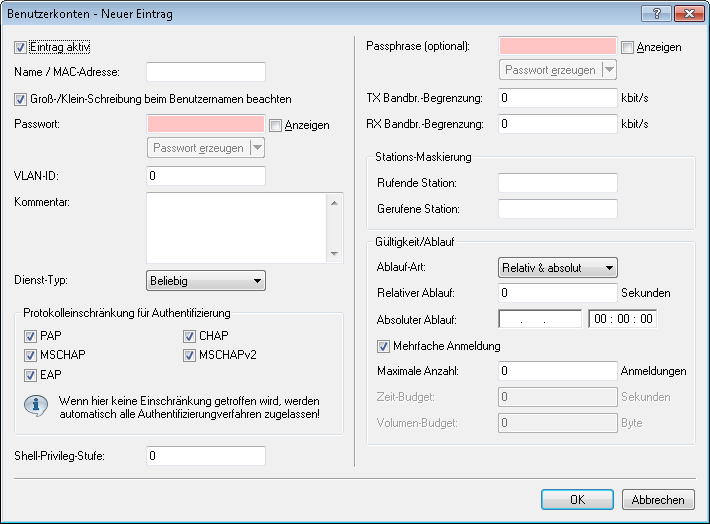The width and height of the screenshot is (710, 524).
Task: Open the Dienst-Typ dropdown
Action: tap(205, 281)
